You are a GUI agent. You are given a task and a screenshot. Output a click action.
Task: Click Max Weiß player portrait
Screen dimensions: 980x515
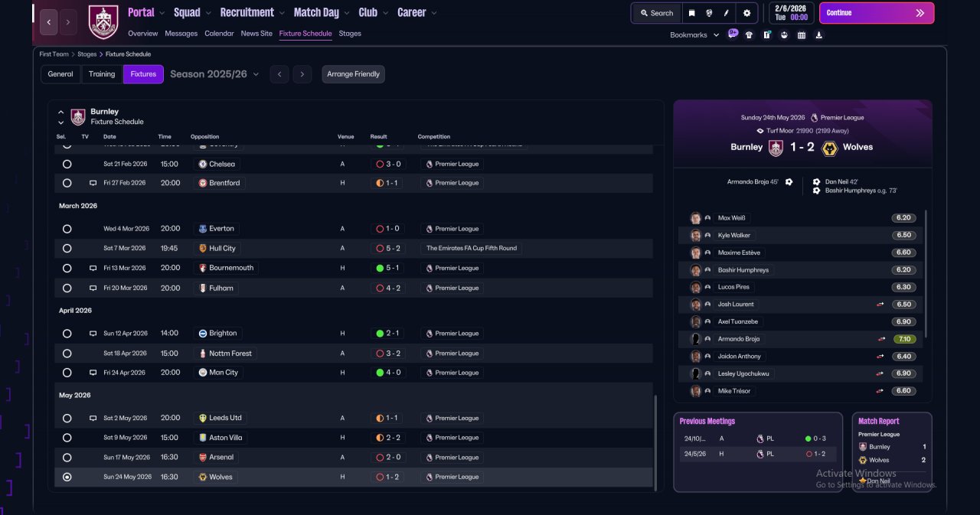click(695, 218)
